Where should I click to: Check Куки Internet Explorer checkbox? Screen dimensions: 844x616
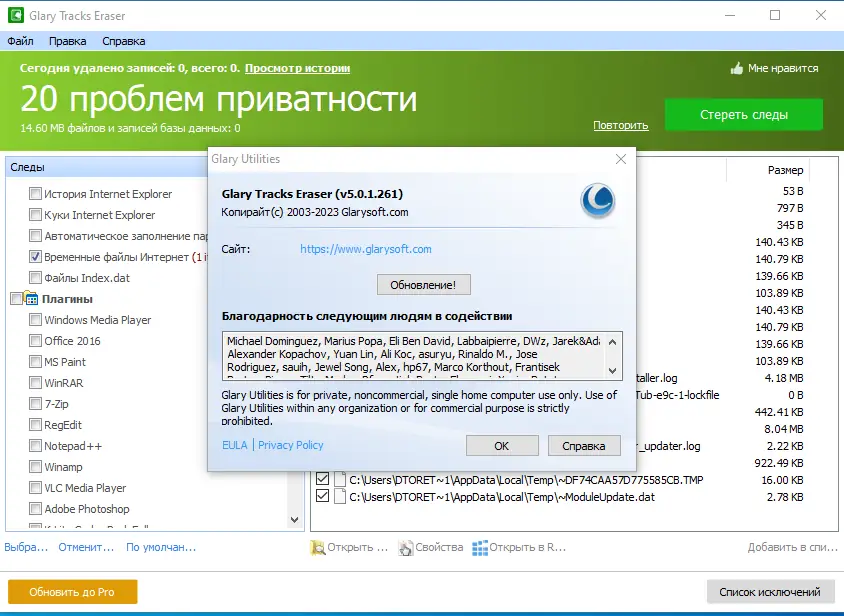click(x=35, y=214)
